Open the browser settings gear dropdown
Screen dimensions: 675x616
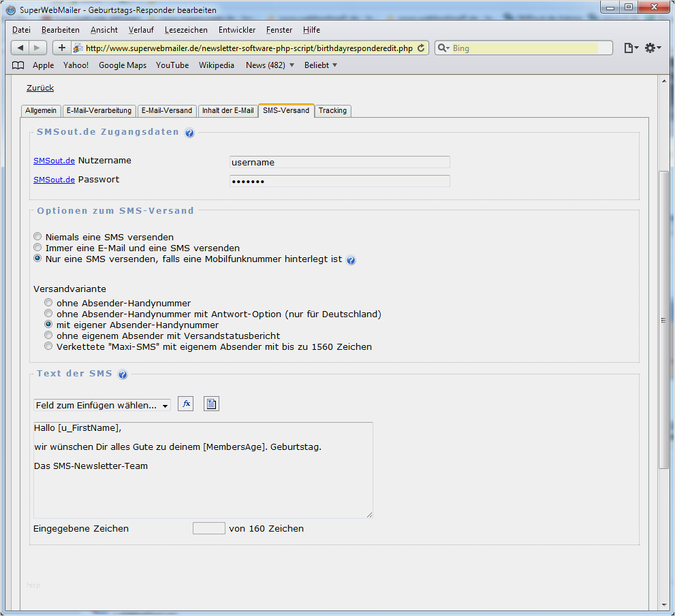653,48
